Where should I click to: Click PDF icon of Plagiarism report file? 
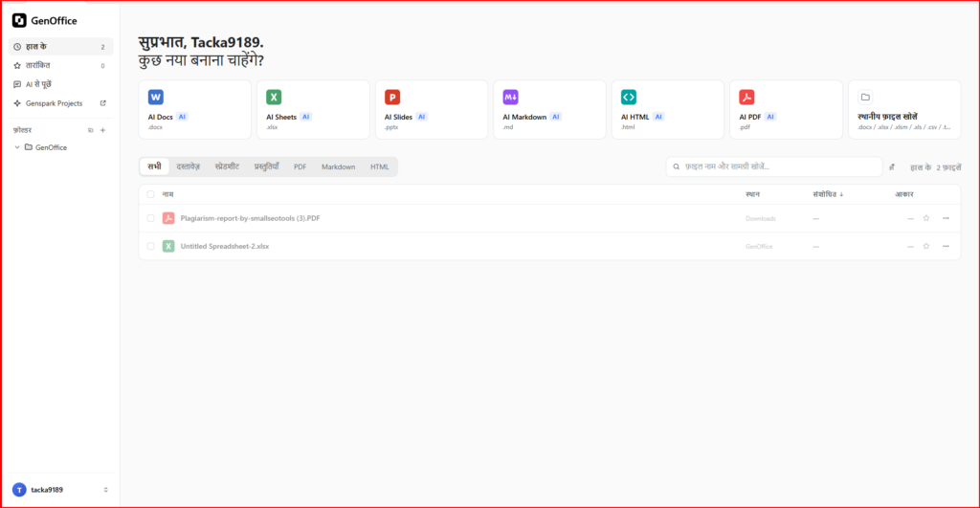coord(168,218)
